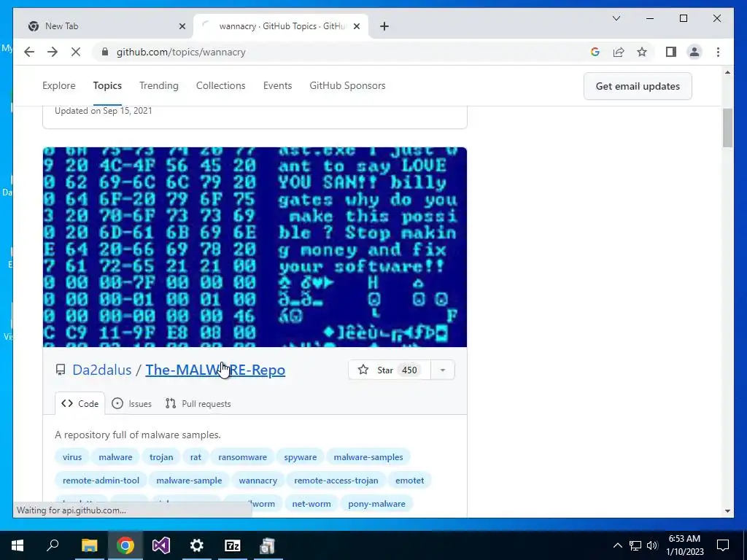Open the remote-access-trojan topic tag
Viewport: 747px width, 560px height.
point(336,481)
